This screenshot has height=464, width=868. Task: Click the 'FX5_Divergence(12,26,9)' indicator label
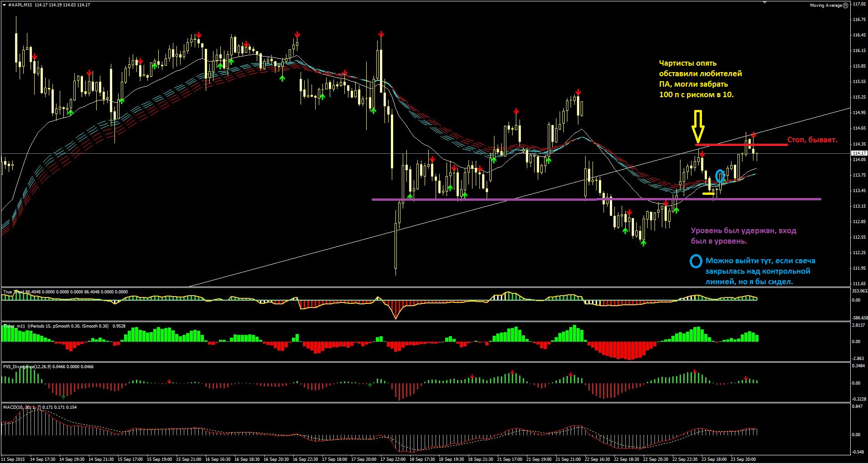(x=26, y=367)
